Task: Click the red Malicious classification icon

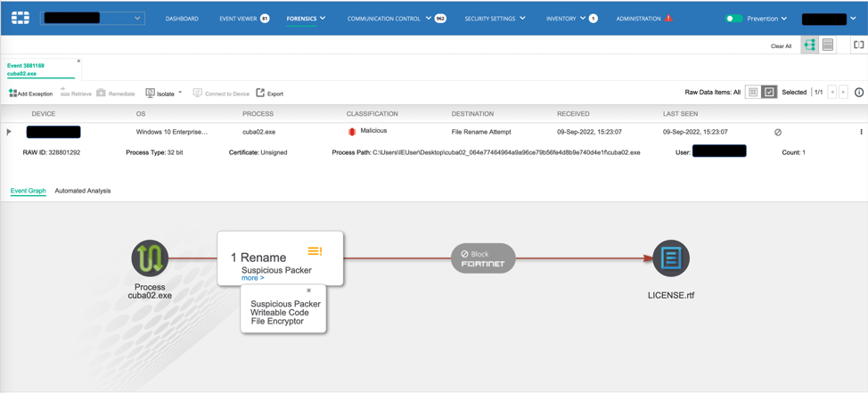Action: point(351,131)
